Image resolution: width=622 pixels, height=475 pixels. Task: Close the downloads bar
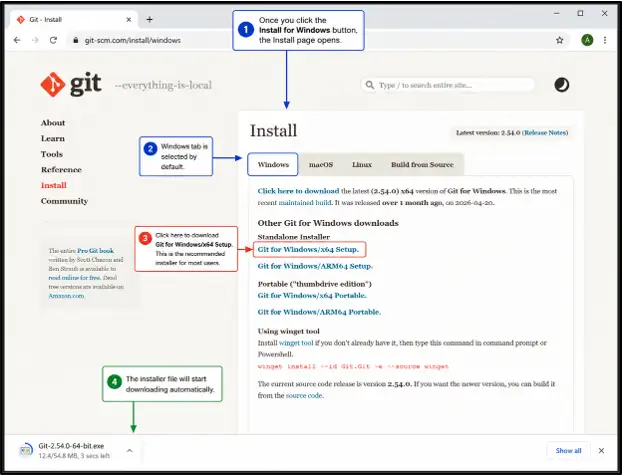(x=601, y=450)
